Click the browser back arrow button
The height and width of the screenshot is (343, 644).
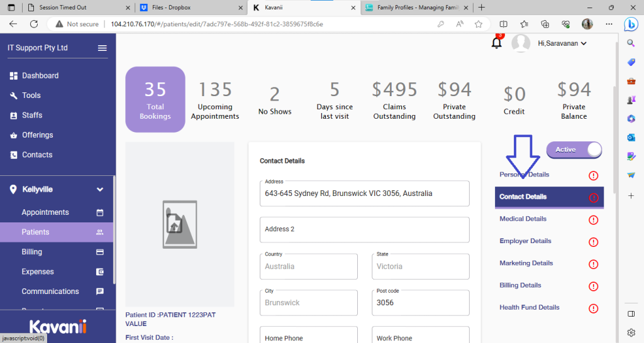tap(13, 24)
